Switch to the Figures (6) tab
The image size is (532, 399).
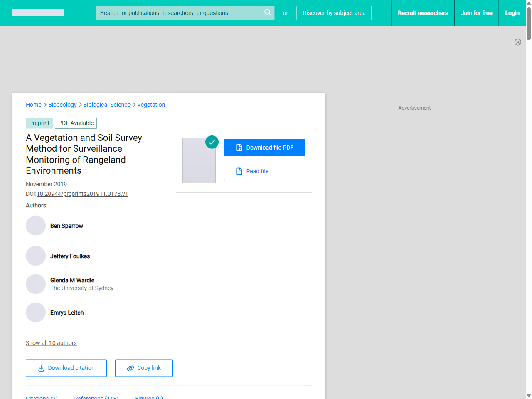click(149, 397)
